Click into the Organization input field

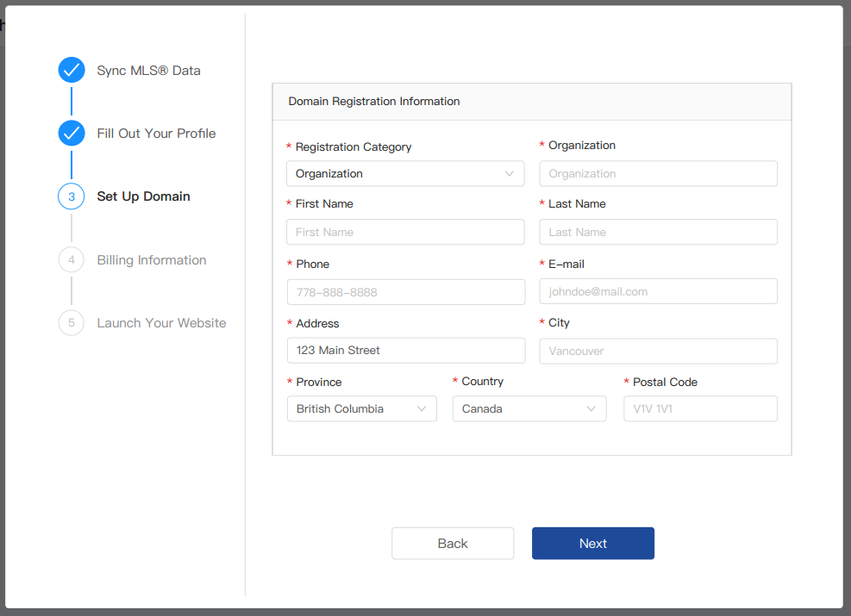click(658, 173)
